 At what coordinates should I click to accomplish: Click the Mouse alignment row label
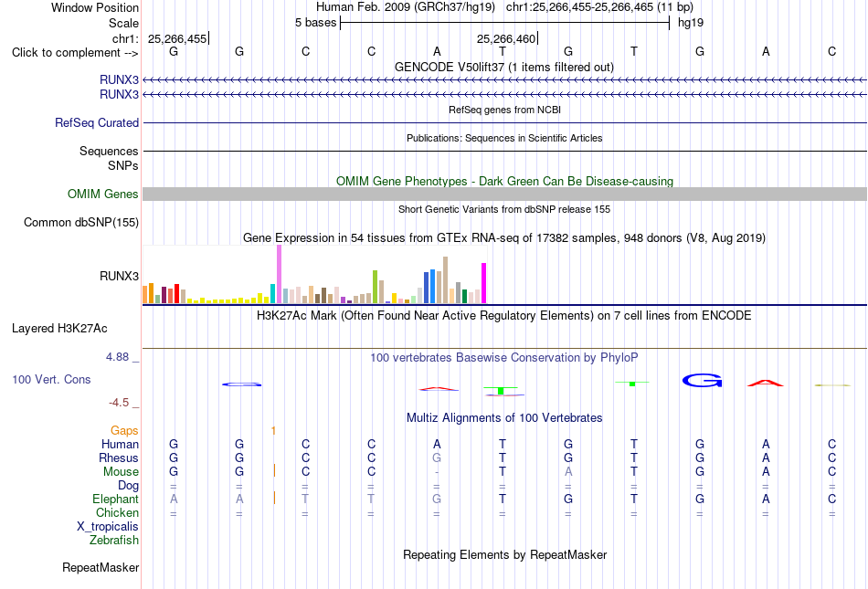pyautogui.click(x=121, y=472)
